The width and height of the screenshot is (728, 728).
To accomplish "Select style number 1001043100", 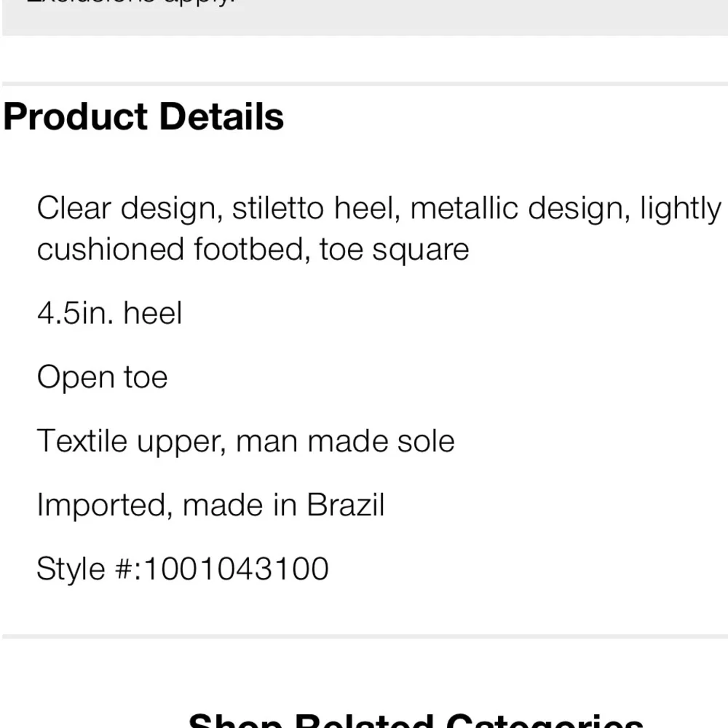I will [x=236, y=569].
